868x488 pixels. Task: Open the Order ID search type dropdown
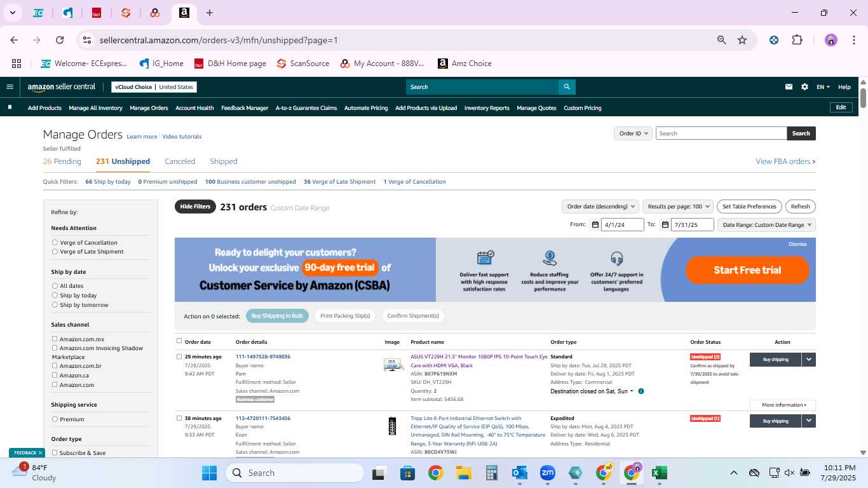click(x=633, y=133)
